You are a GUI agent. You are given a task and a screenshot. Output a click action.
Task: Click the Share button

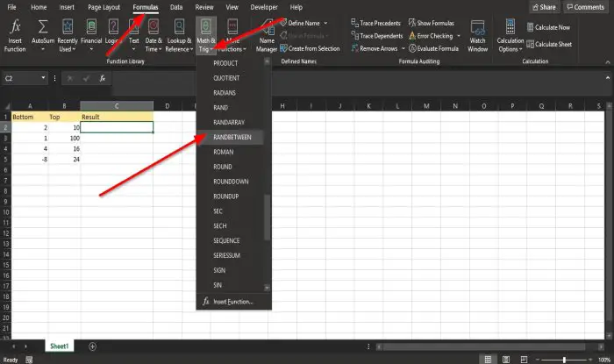coord(544,7)
